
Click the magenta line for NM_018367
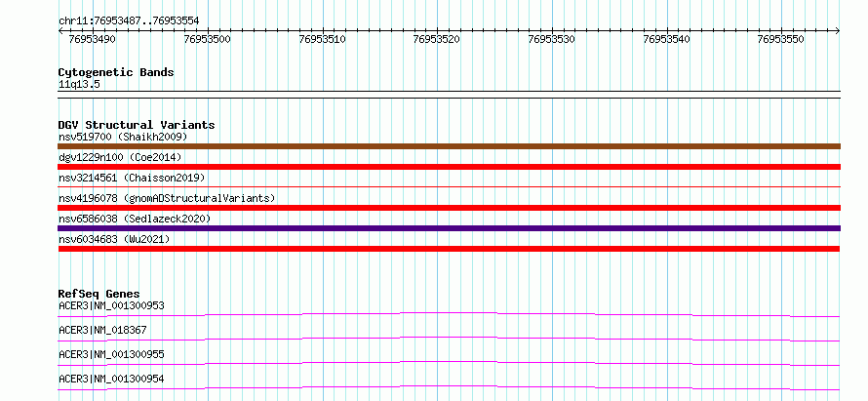click(x=449, y=339)
